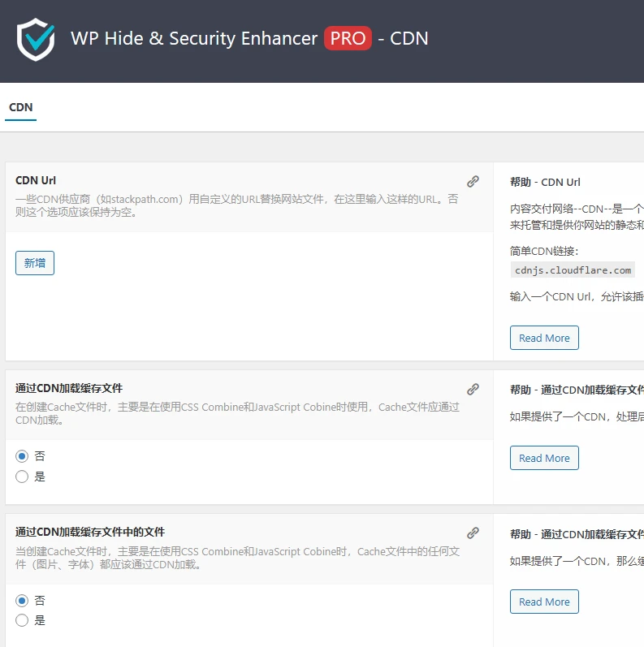Open Read More for 缓存文件中的文件 help

tap(544, 602)
